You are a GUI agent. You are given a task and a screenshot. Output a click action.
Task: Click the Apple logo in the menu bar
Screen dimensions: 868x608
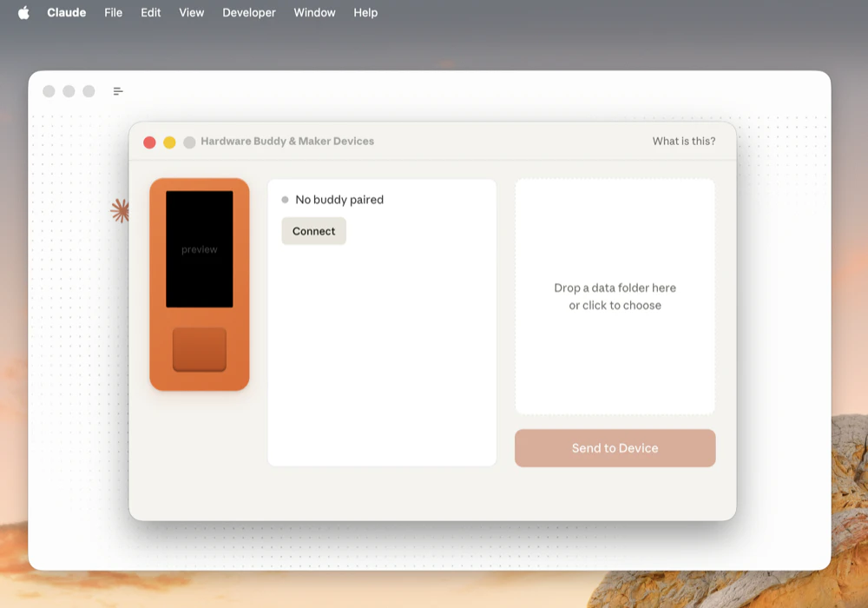click(22, 12)
